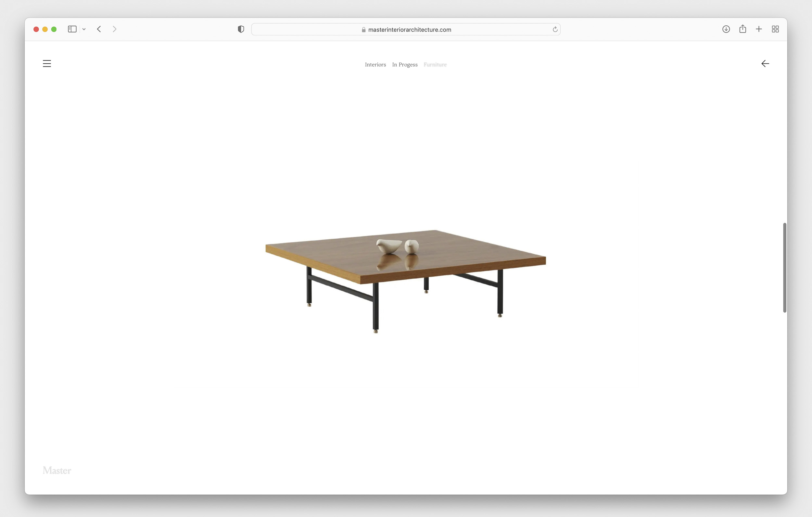Image resolution: width=812 pixels, height=517 pixels.
Task: Click the page's back arrow icon
Action: point(765,63)
